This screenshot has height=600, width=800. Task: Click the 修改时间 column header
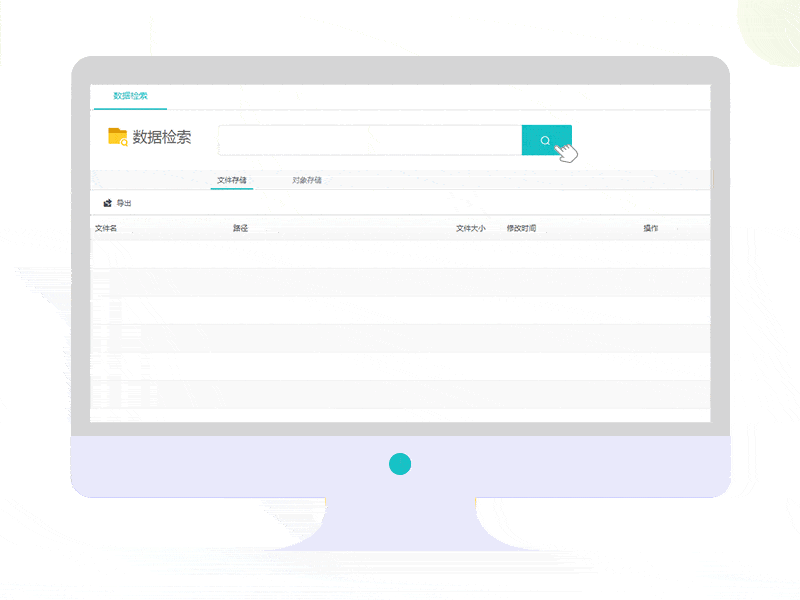[521, 228]
